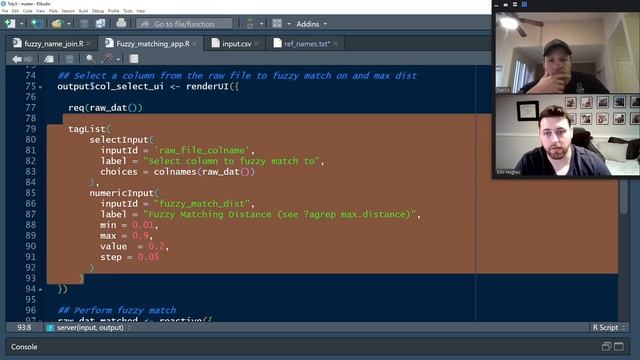Open the Edit menu
The height and width of the screenshot is (360, 640).
coord(15,11)
